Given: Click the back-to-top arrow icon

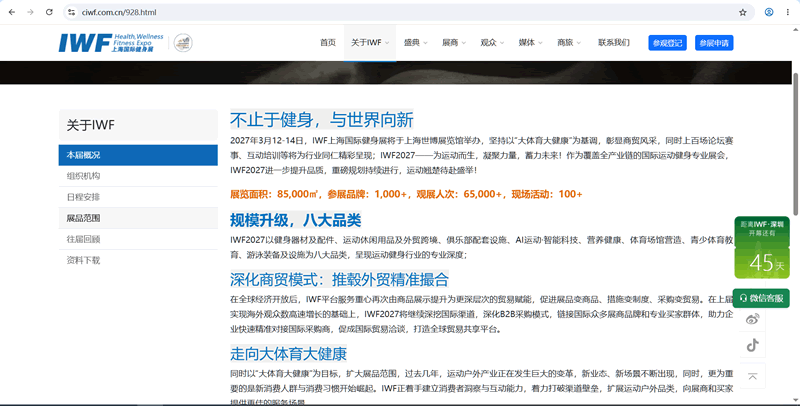Looking at the screenshot, I should [753, 377].
